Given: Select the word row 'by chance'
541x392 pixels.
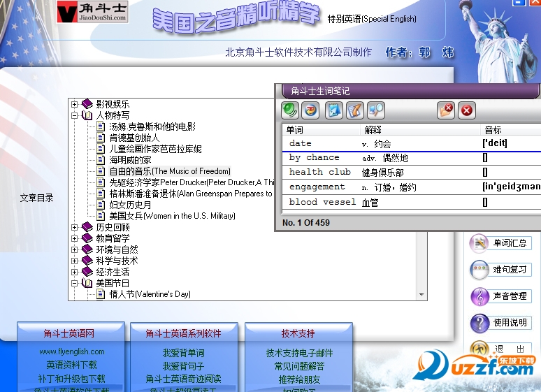Looking at the screenshot, I should coord(412,158).
